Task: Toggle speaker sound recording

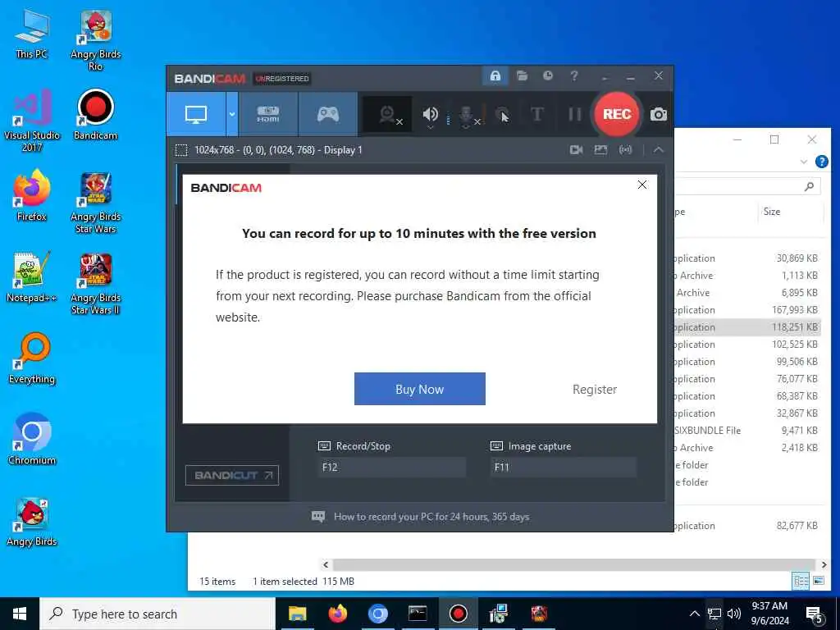Action: [430, 115]
